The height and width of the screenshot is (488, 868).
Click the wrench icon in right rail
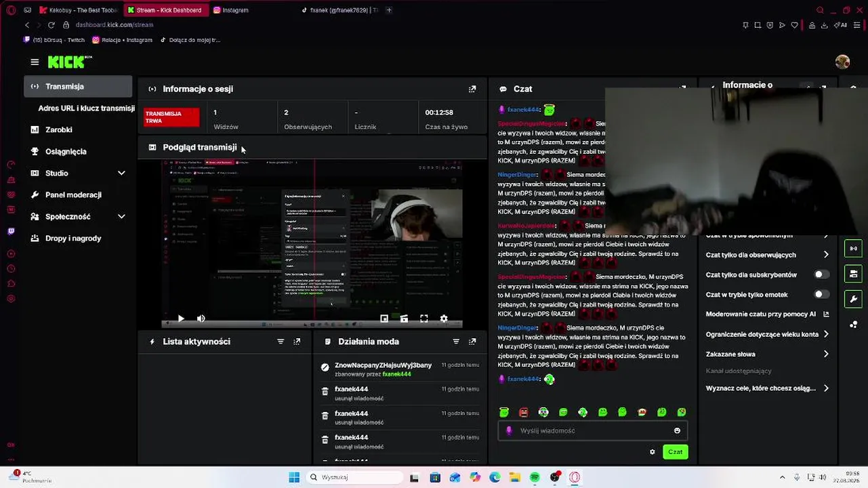(854, 299)
